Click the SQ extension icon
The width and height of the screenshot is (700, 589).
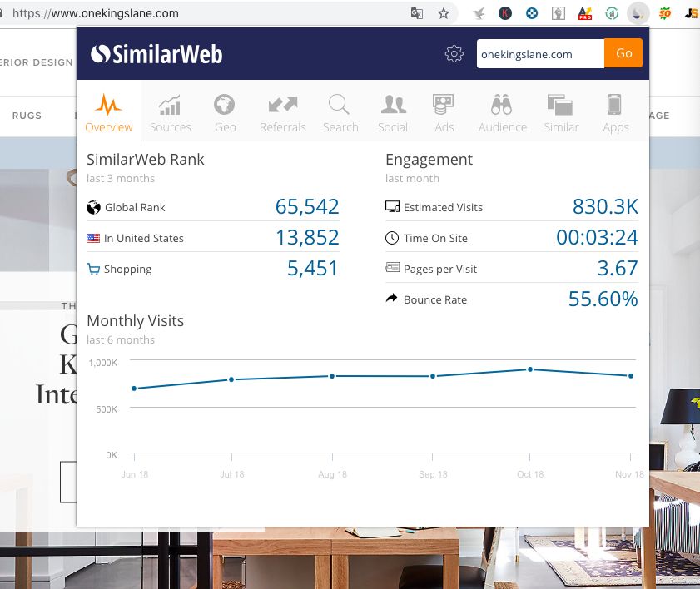pos(665,14)
